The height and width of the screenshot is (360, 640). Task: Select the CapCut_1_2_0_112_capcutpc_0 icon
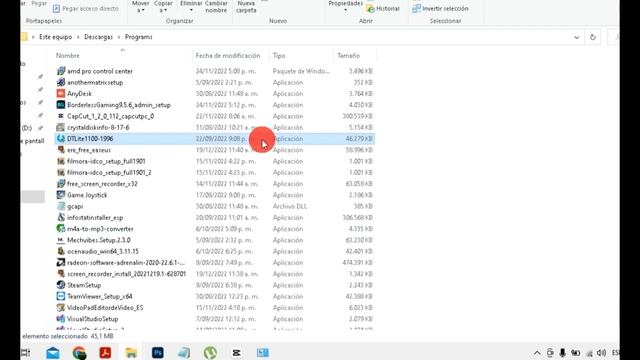pyautogui.click(x=61, y=116)
